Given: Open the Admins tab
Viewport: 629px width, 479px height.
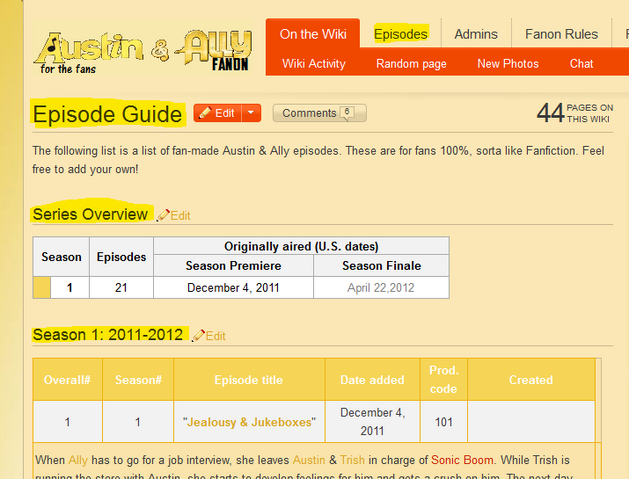Looking at the screenshot, I should (476, 34).
